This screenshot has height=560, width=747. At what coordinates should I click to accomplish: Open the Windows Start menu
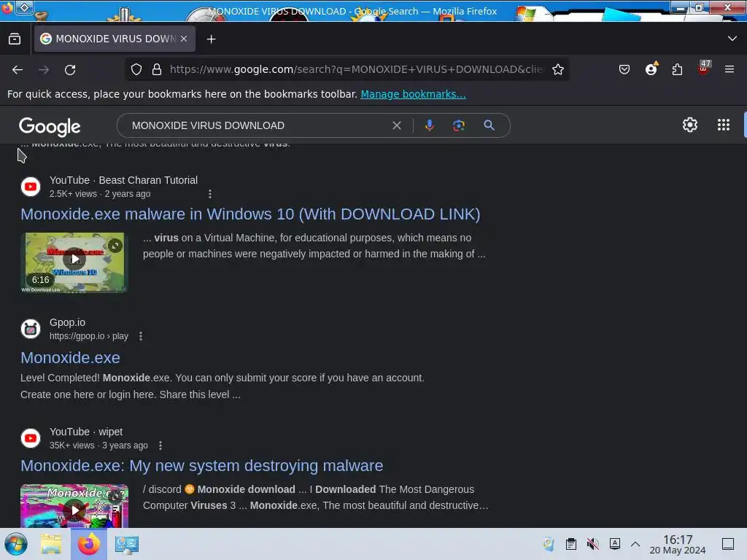pyautogui.click(x=16, y=544)
